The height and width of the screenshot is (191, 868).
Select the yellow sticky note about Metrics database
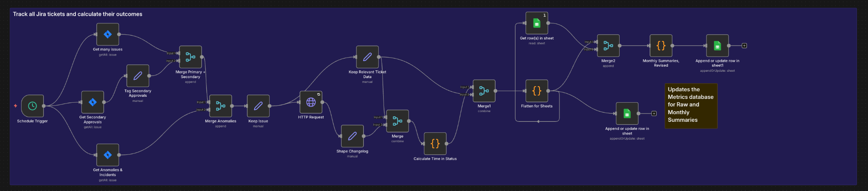pyautogui.click(x=691, y=106)
